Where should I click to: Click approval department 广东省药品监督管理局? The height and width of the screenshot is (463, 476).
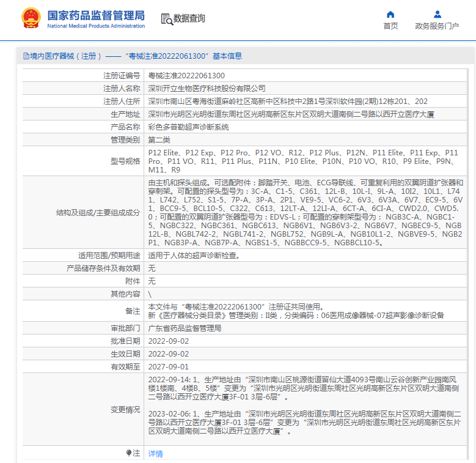click(185, 328)
